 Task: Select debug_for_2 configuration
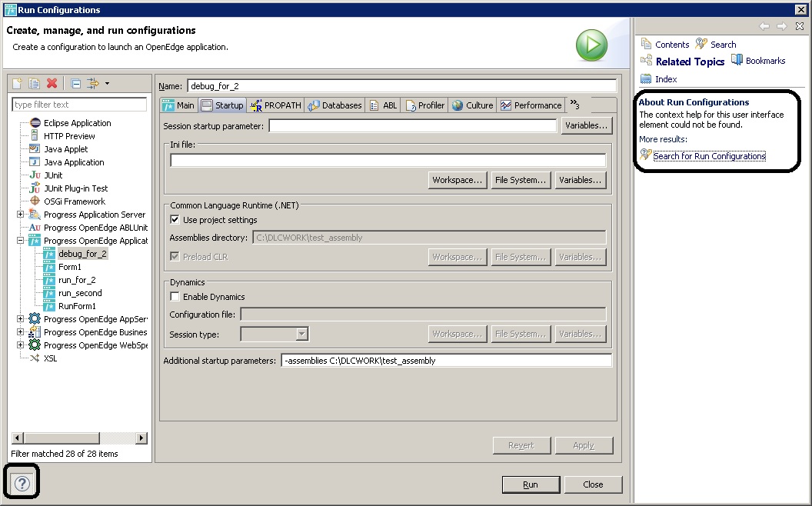[82, 254]
